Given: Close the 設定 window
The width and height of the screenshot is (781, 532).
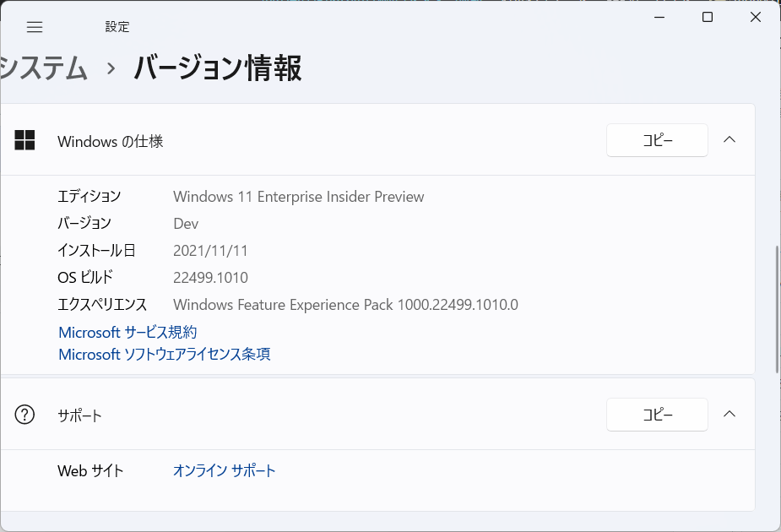Looking at the screenshot, I should [x=755, y=18].
